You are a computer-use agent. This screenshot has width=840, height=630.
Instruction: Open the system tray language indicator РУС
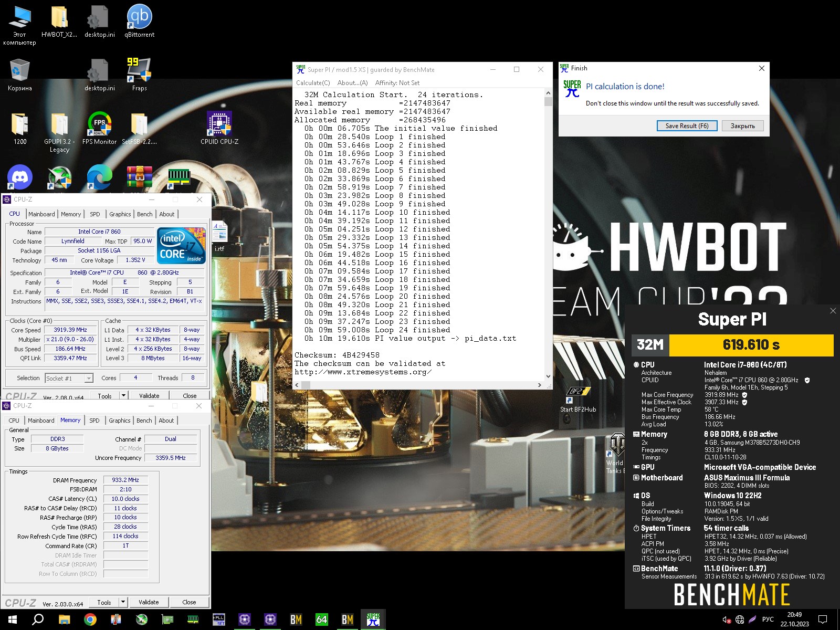pyautogui.click(x=768, y=619)
